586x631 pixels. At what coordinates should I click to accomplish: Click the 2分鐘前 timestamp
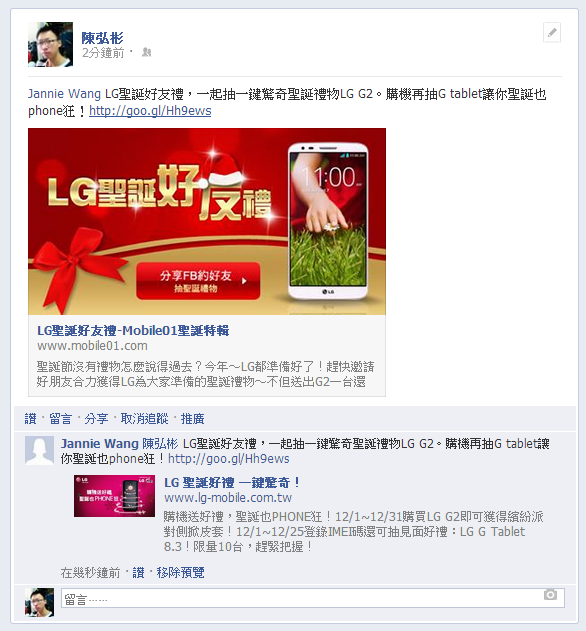103,53
